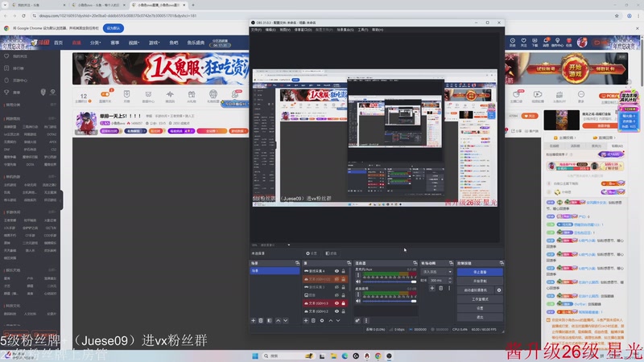Image resolution: width=644 pixels, height=362 pixels.
Task: Bookmark page with Chrome star icon
Action: pos(617,15)
